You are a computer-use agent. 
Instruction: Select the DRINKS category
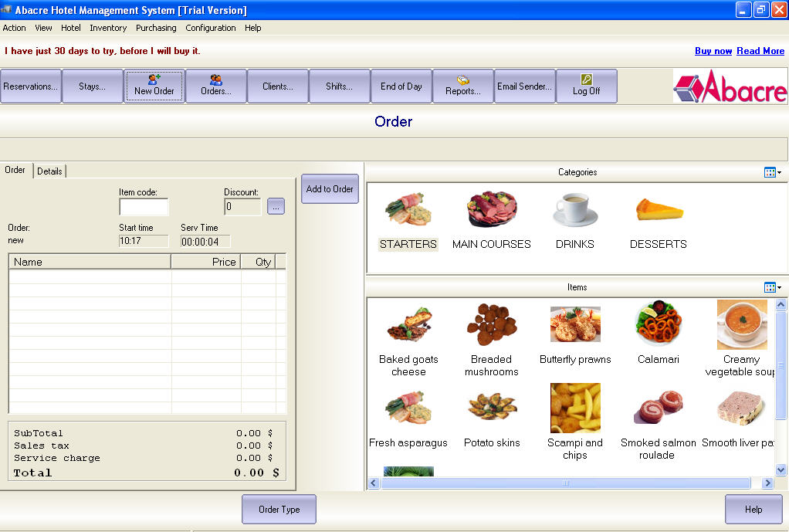click(x=574, y=222)
